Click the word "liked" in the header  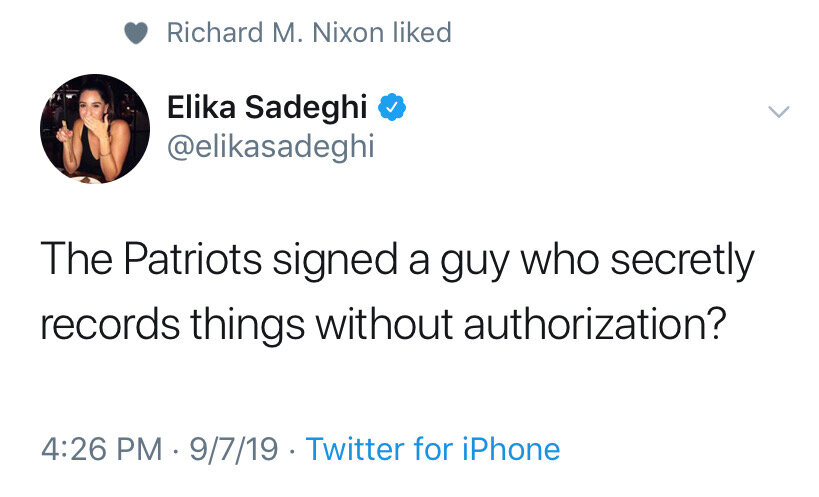pos(422,32)
